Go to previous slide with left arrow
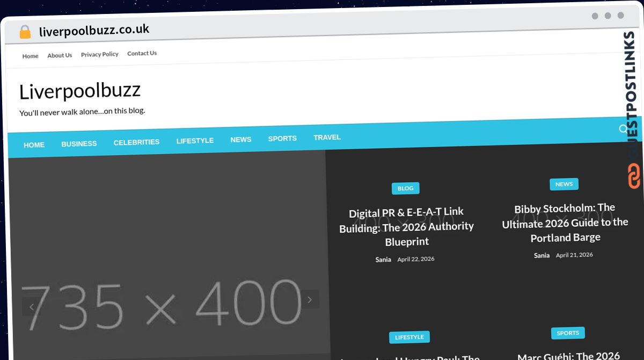Screen dimensions: 644x360 click(x=32, y=307)
